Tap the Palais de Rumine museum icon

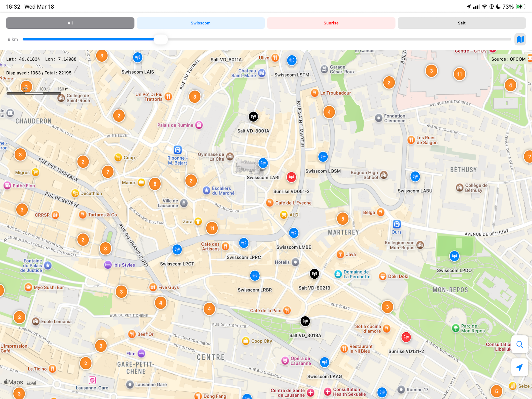(199, 125)
